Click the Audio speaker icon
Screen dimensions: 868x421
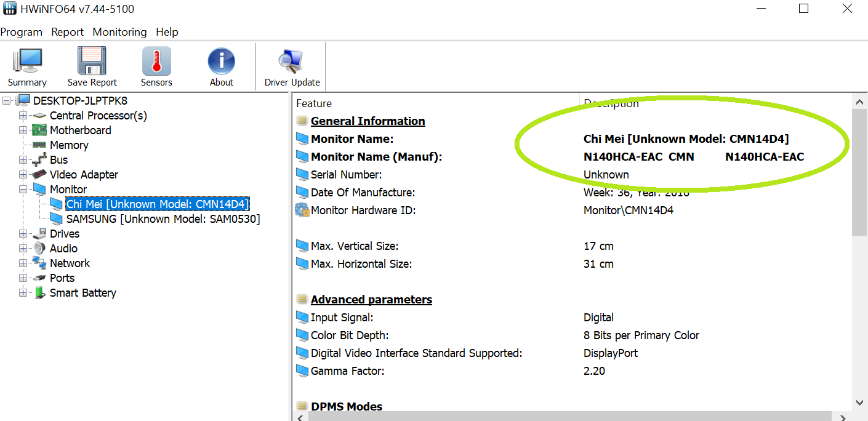(39, 249)
